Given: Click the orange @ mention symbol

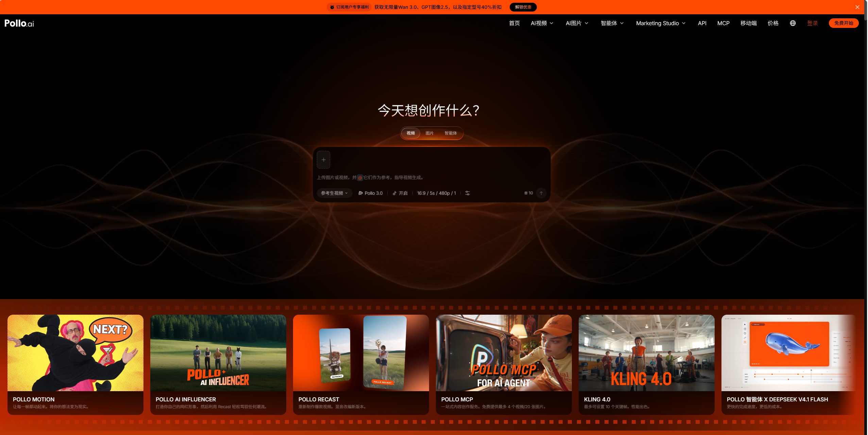Looking at the screenshot, I should point(360,178).
